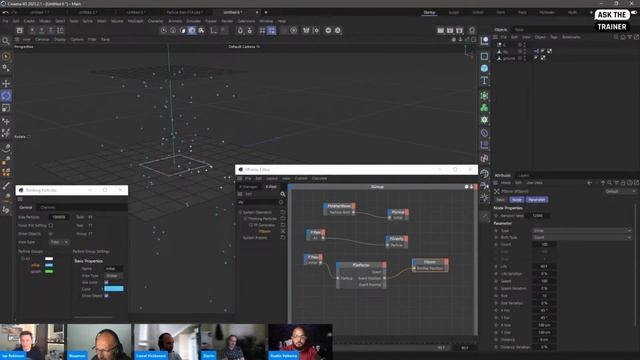
Task: Click the purple Deformer icon
Action: (484, 133)
